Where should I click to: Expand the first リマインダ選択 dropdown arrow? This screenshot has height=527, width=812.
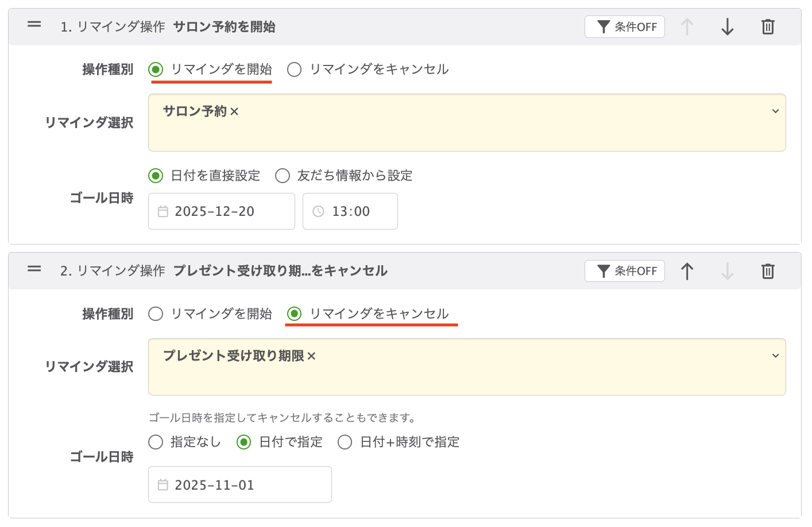[x=775, y=111]
